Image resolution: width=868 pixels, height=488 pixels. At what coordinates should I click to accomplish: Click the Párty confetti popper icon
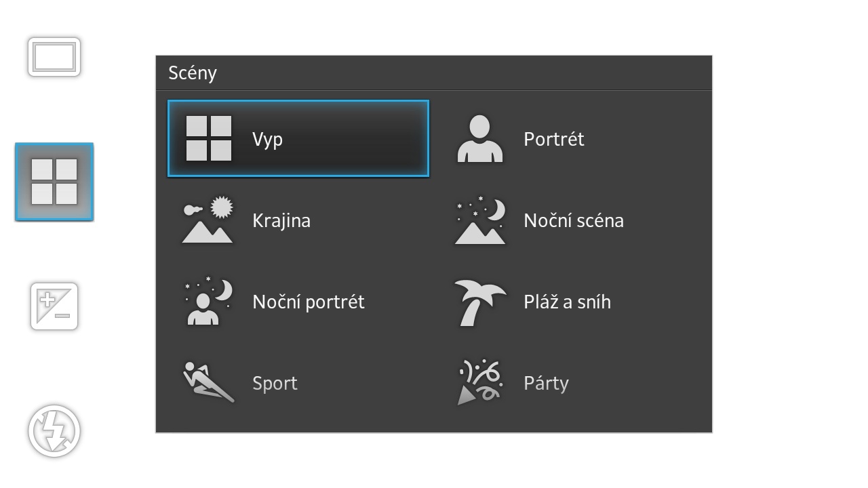479,382
